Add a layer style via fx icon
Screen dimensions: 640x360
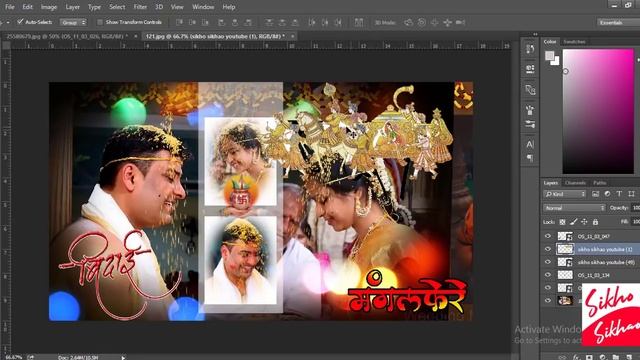[x=576, y=357]
